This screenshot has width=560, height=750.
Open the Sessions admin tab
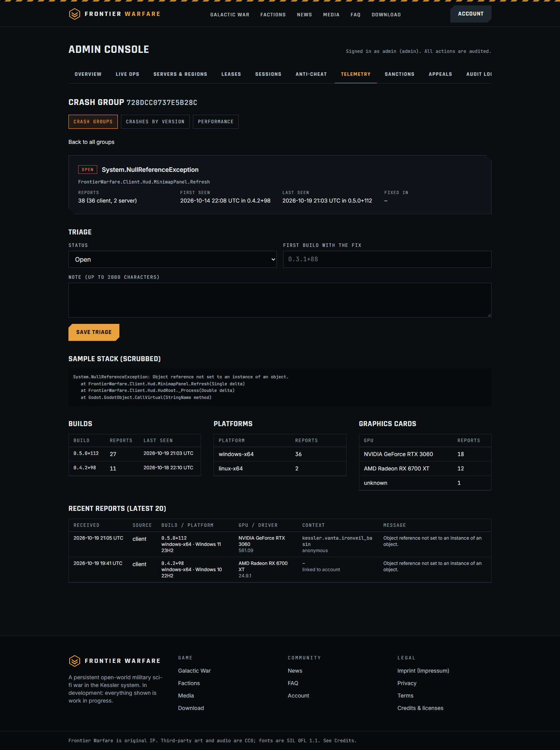tap(268, 74)
